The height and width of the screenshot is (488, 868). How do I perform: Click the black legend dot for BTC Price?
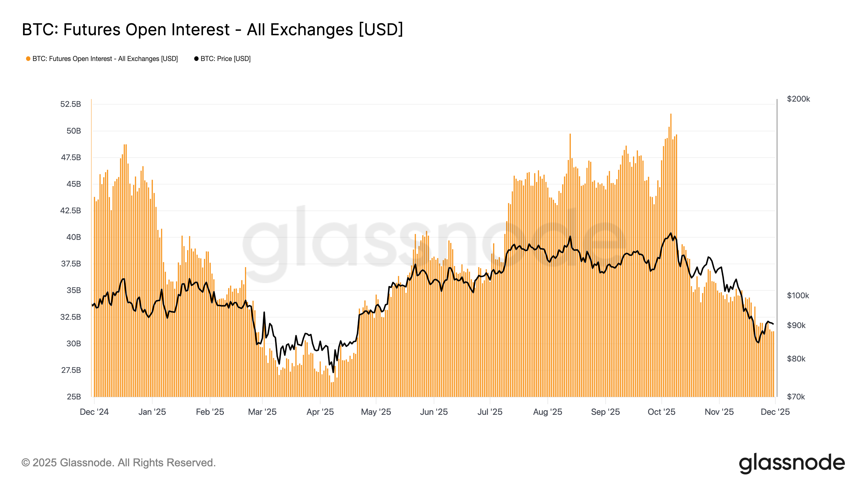pyautogui.click(x=196, y=59)
